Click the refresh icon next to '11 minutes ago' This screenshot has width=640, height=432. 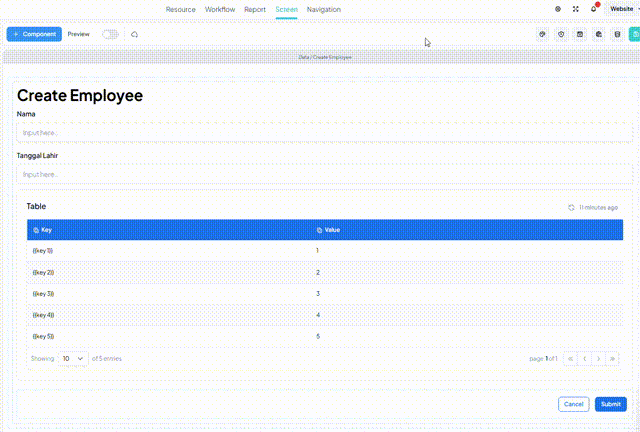(571, 207)
